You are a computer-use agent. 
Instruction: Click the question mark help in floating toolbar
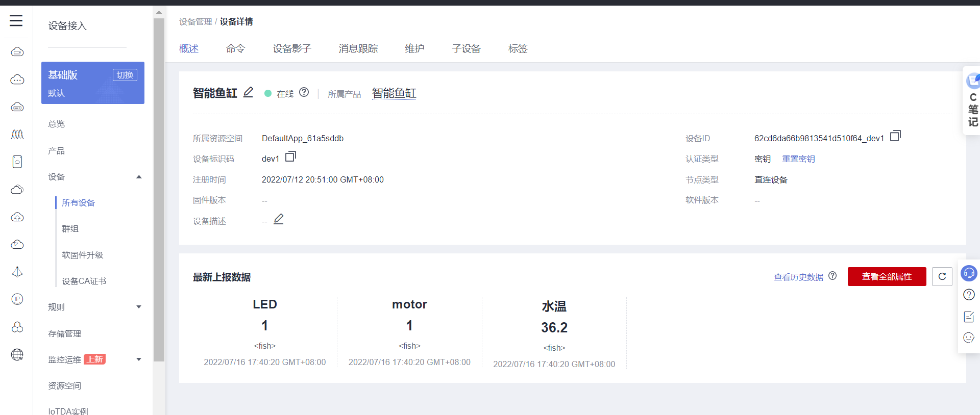click(969, 295)
